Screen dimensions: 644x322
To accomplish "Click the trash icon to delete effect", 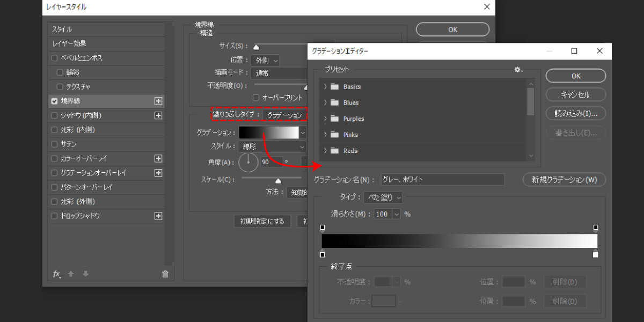I will click(x=165, y=274).
